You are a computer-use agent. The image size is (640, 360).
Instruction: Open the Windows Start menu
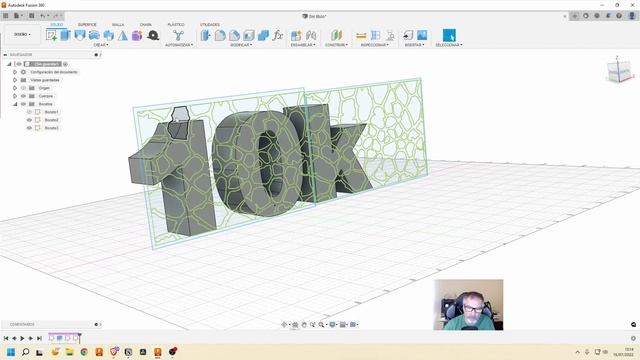click(11, 352)
